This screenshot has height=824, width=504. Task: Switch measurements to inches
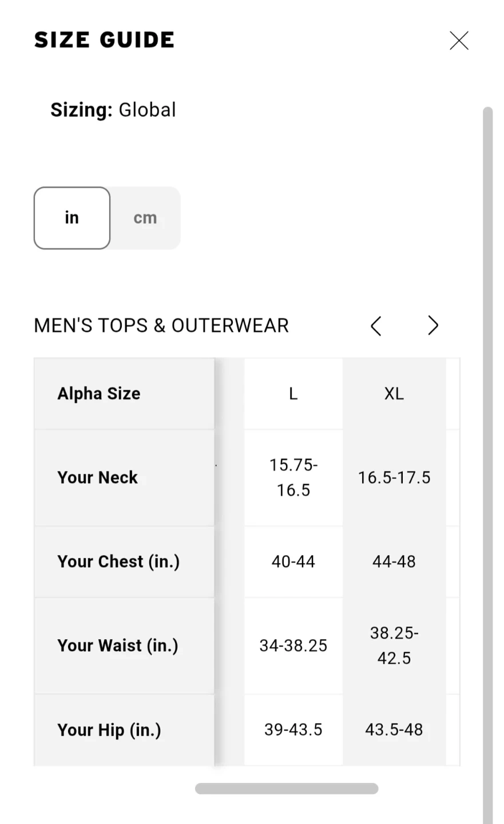pyautogui.click(x=72, y=218)
